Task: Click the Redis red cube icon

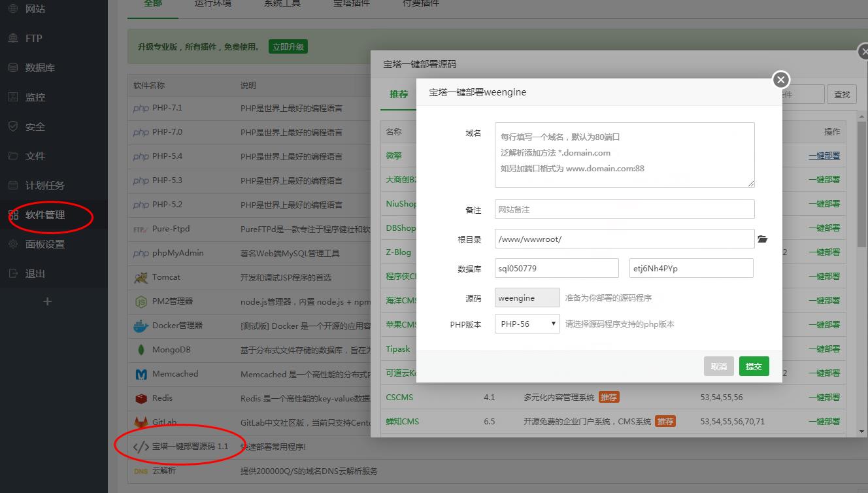Action: pyautogui.click(x=141, y=398)
